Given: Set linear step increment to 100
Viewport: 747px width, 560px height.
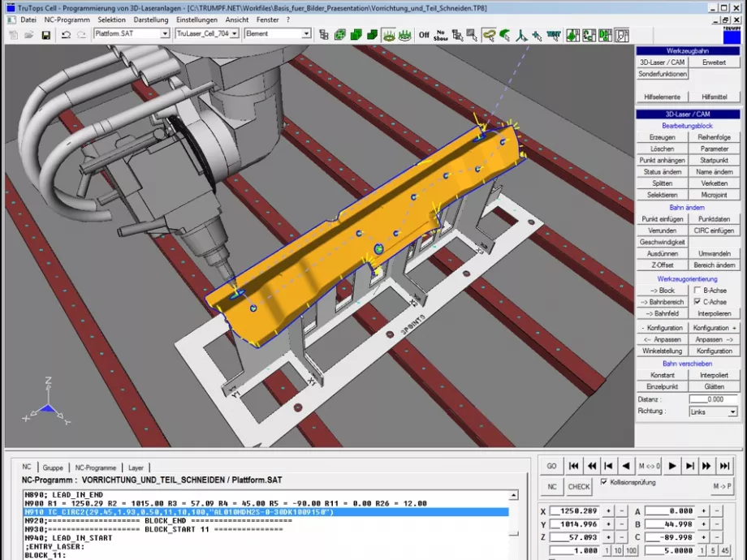Looking at the screenshot, I should (x=631, y=550).
